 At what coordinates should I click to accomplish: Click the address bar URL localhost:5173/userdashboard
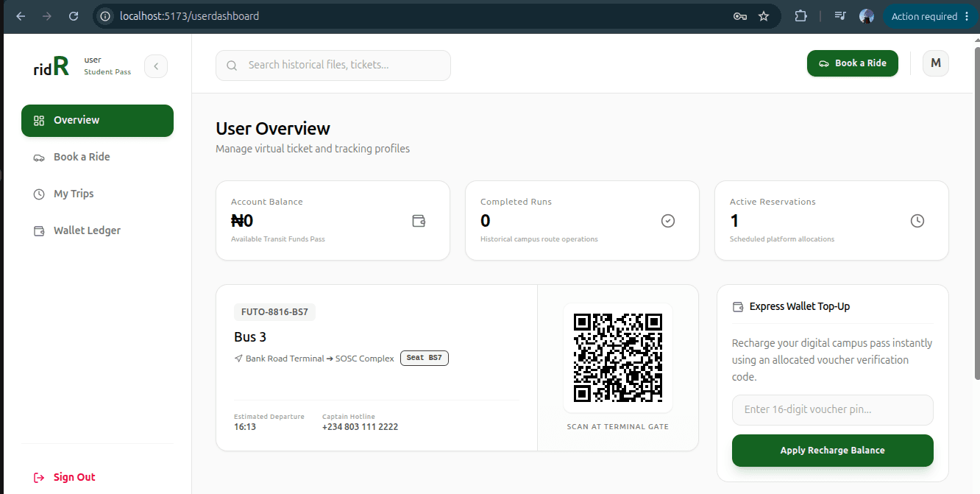(189, 16)
